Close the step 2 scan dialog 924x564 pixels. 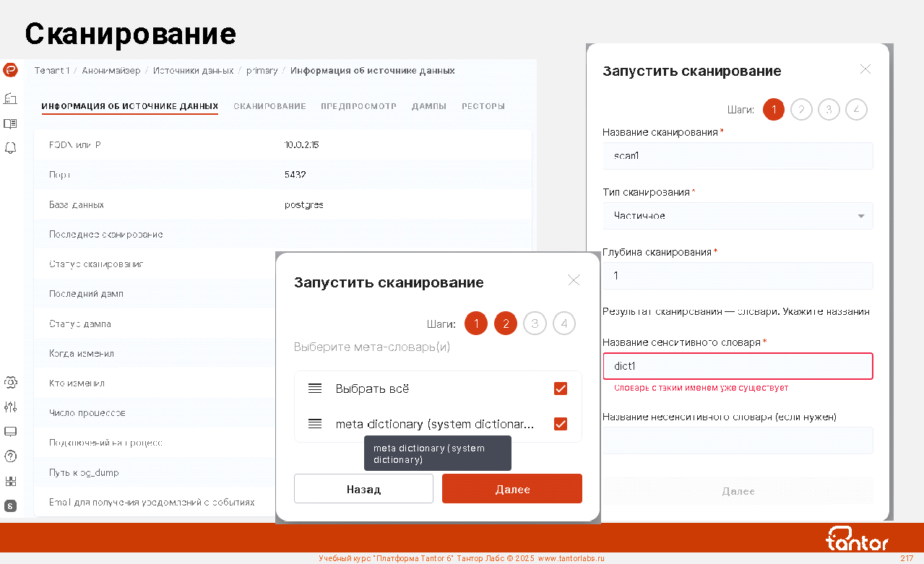[574, 280]
